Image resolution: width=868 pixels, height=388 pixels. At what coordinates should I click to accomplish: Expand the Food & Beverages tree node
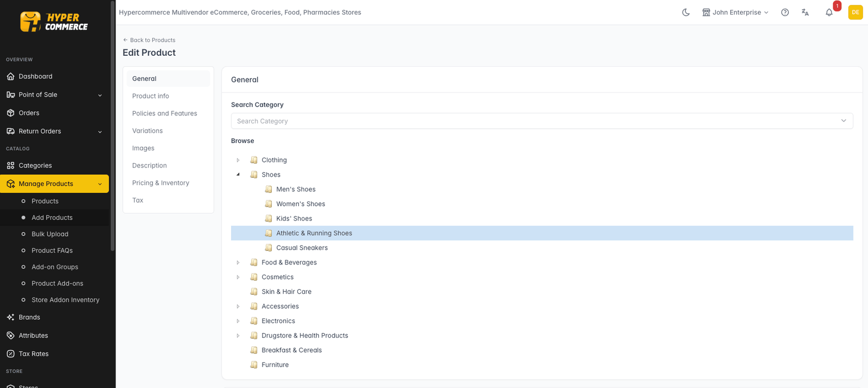[238, 262]
